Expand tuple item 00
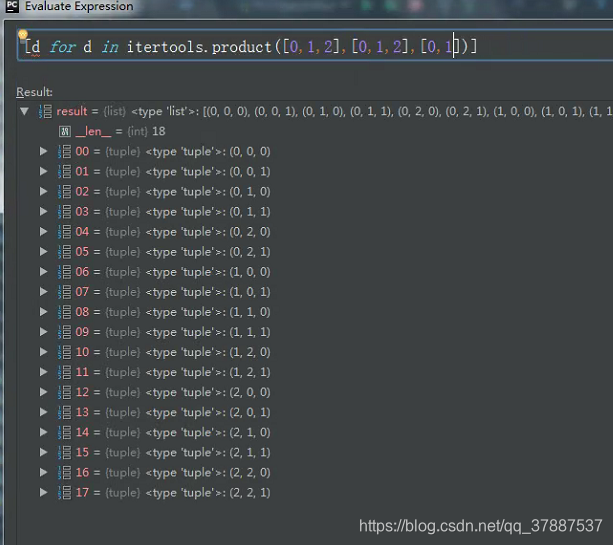The width and height of the screenshot is (613, 545). click(43, 151)
